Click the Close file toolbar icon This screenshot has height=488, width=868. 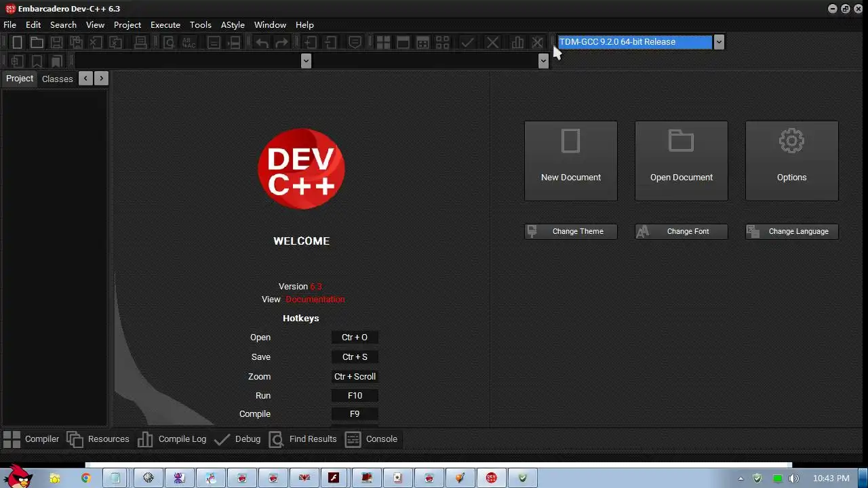pos(96,42)
